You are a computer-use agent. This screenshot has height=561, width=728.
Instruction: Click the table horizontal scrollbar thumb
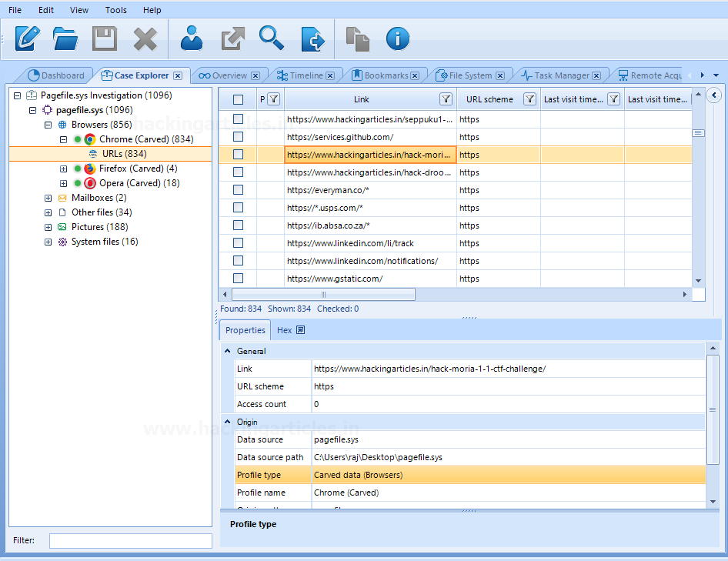324,295
